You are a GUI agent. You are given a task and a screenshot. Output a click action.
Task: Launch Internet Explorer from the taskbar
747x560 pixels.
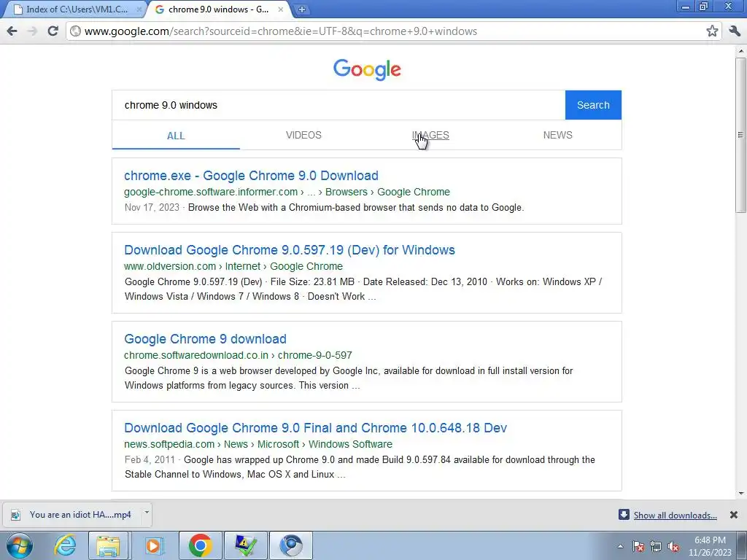65,545
